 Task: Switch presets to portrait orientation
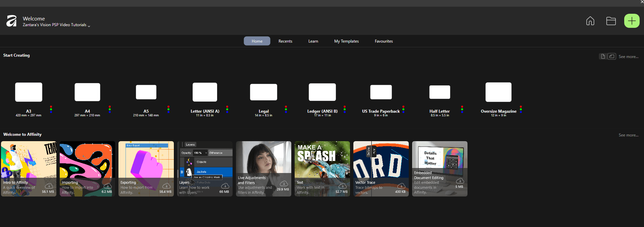[x=603, y=56]
